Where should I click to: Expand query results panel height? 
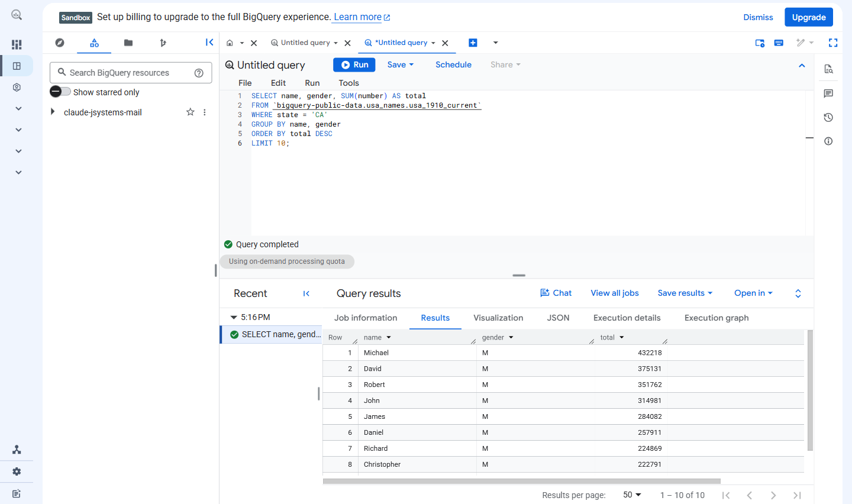coord(798,293)
